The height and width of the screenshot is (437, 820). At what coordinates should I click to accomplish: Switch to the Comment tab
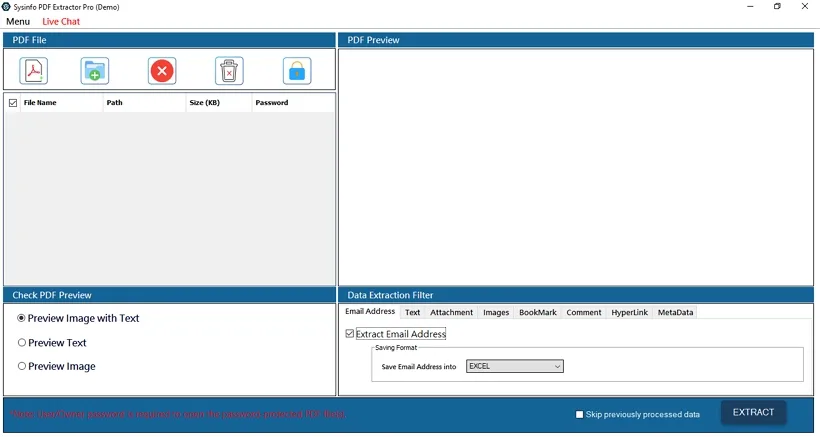(x=584, y=313)
